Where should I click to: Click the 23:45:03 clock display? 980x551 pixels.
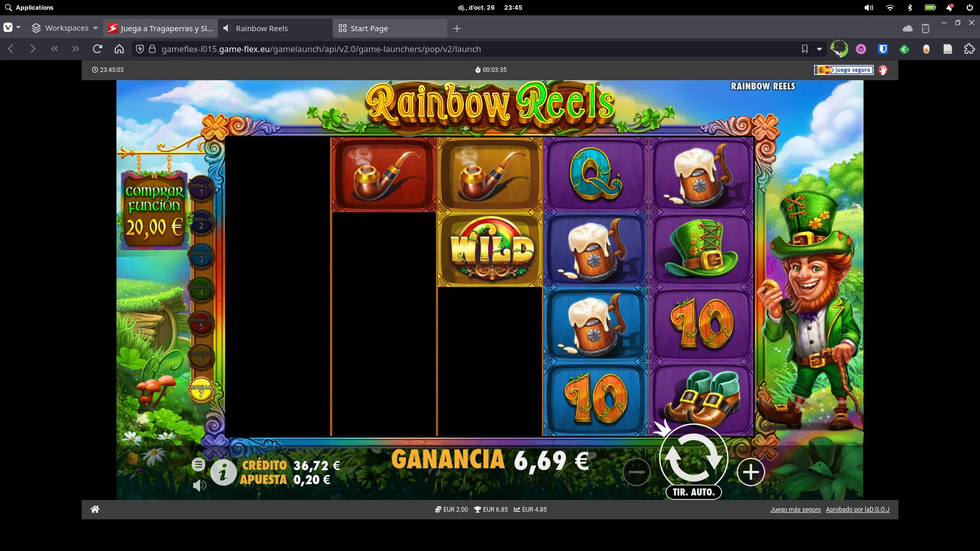108,70
